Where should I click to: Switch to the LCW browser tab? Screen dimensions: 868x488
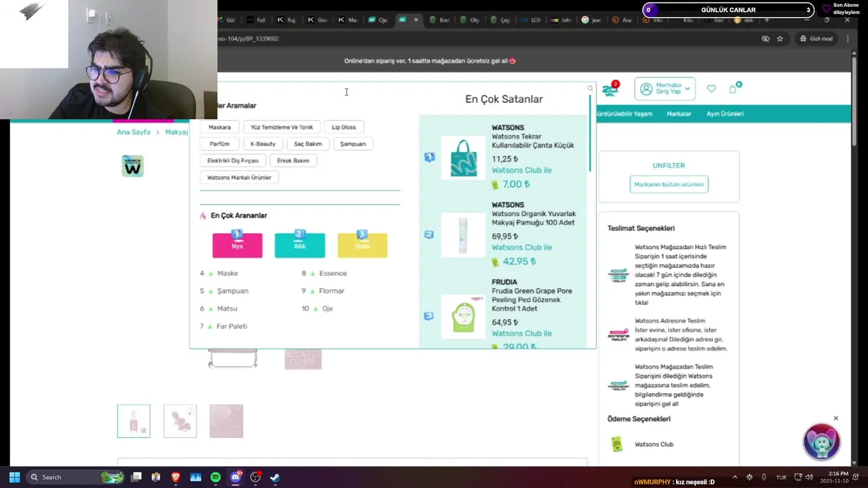[x=531, y=20]
